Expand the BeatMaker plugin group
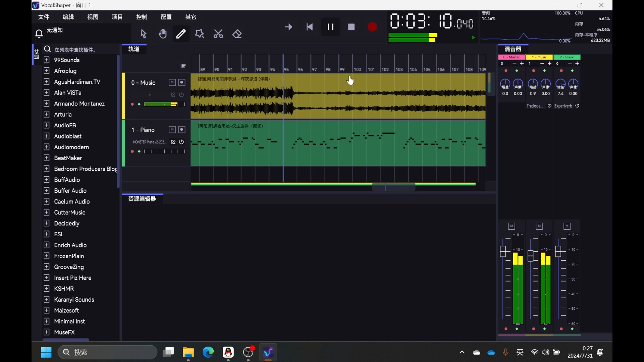 point(47,158)
